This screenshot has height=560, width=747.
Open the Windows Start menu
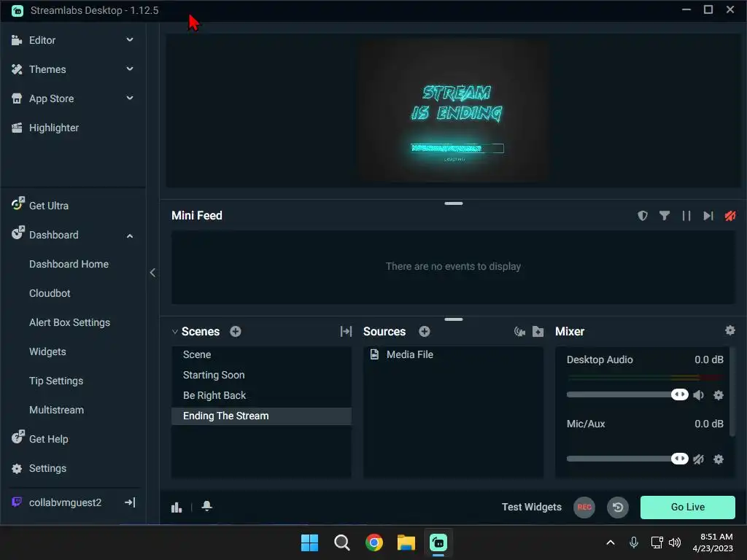click(309, 542)
